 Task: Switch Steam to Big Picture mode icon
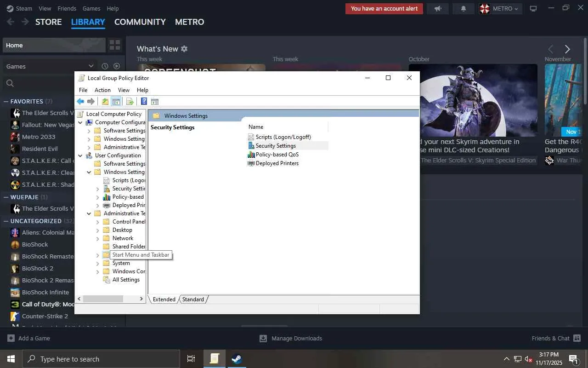pos(533,9)
